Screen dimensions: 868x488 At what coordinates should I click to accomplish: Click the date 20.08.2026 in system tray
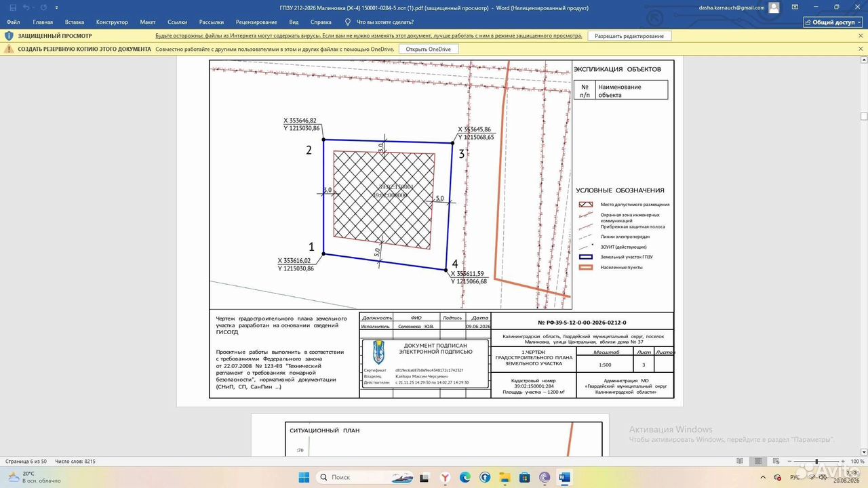848,481
